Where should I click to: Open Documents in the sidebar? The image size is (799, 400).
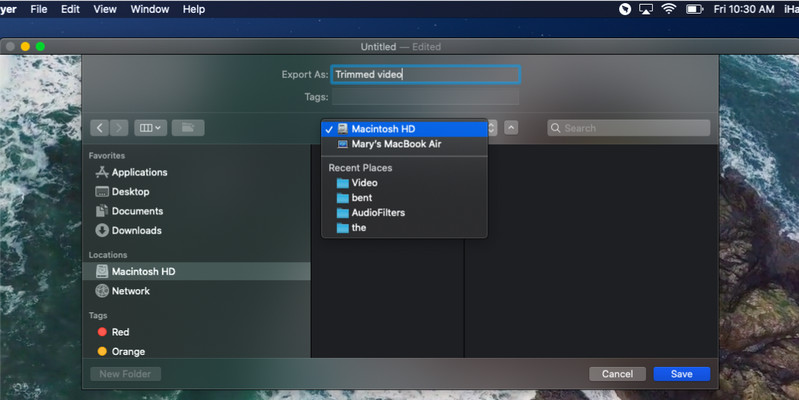tap(196, 211)
